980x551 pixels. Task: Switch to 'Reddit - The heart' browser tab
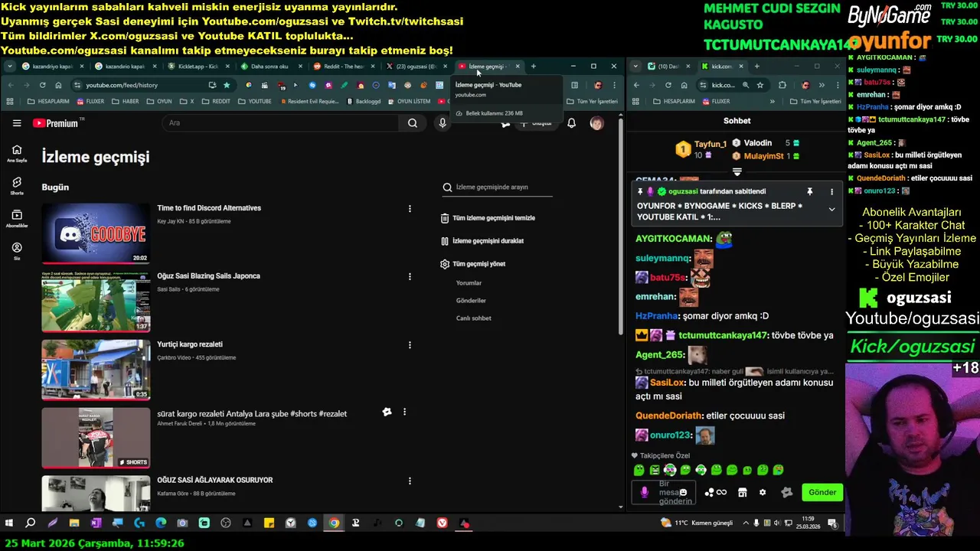click(x=343, y=67)
